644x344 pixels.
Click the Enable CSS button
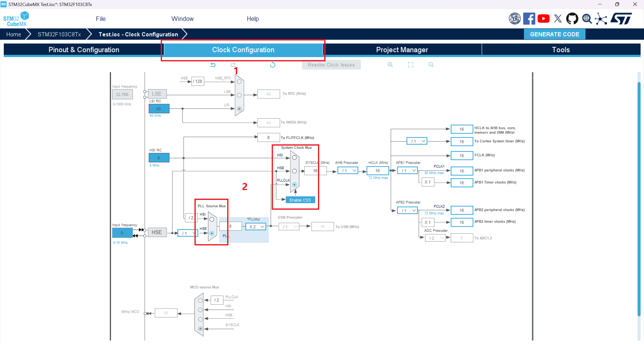[300, 200]
